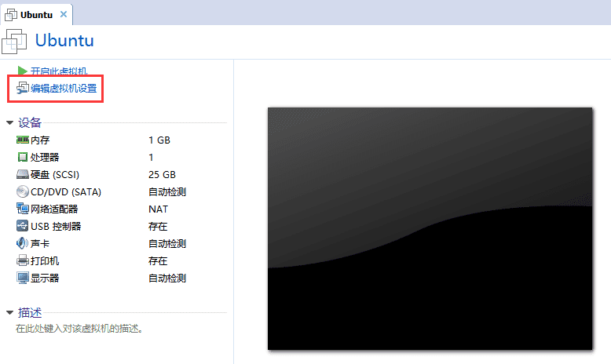Click the processor (处理器) chip icon

click(23, 157)
